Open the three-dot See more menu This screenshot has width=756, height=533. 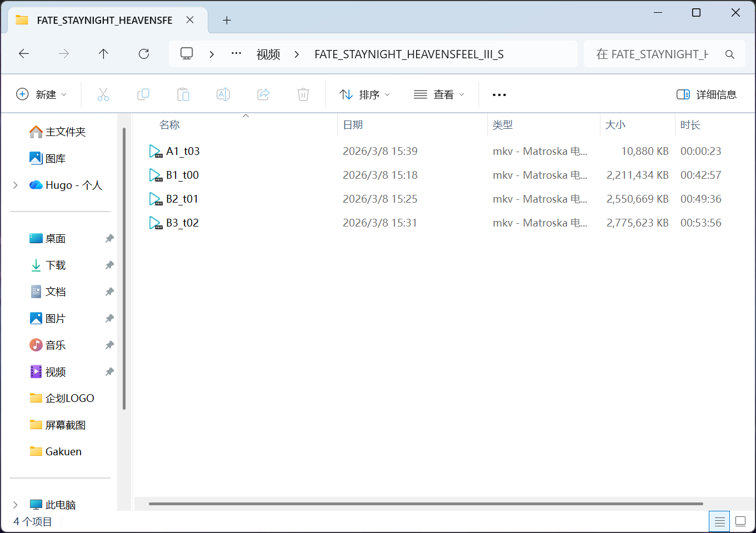[499, 95]
